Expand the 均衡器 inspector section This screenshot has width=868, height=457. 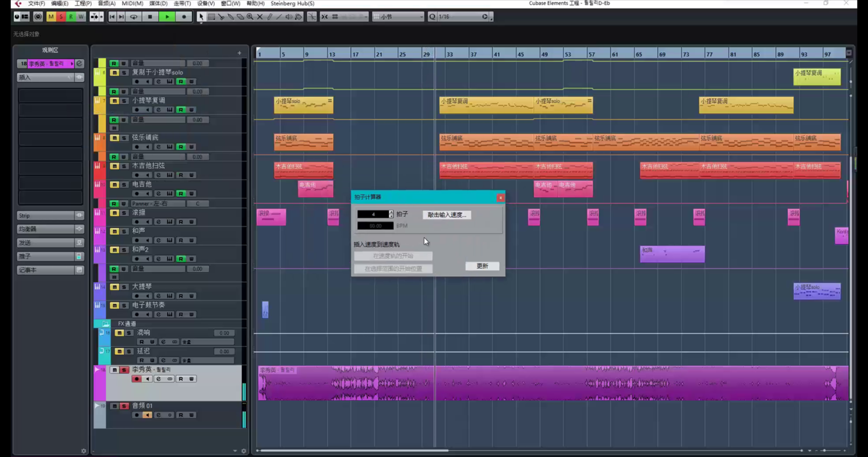click(x=51, y=229)
